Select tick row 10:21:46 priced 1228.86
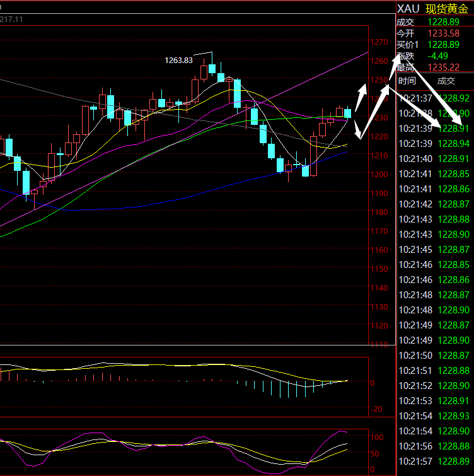 point(434,279)
